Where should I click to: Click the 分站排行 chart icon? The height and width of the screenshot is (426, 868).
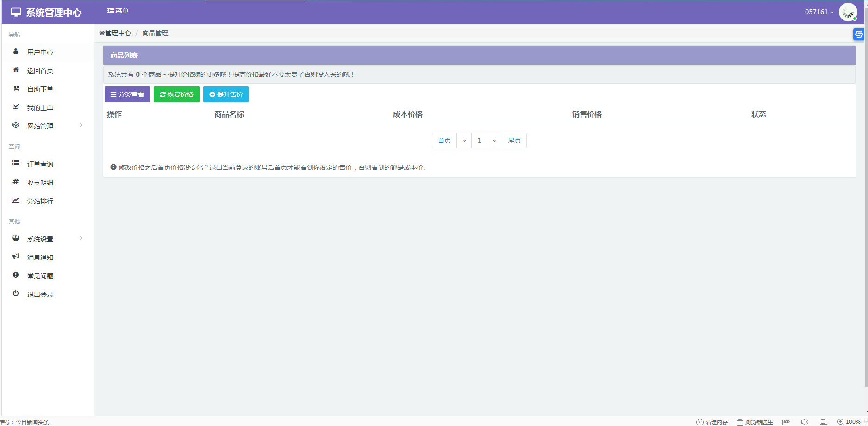pos(16,200)
